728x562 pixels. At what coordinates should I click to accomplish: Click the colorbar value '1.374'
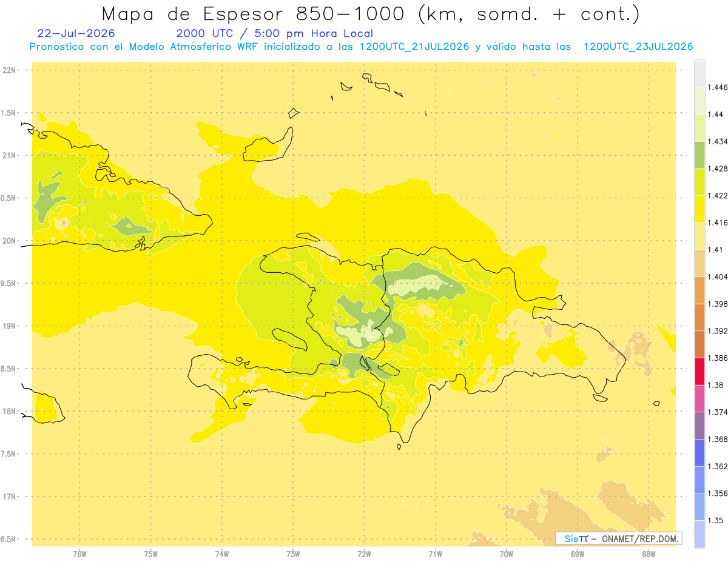718,412
